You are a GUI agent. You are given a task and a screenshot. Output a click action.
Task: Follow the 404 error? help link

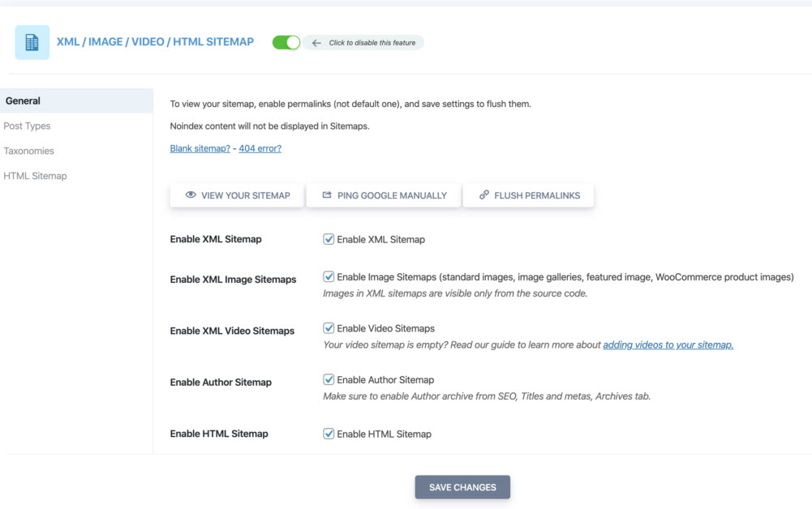[260, 149]
